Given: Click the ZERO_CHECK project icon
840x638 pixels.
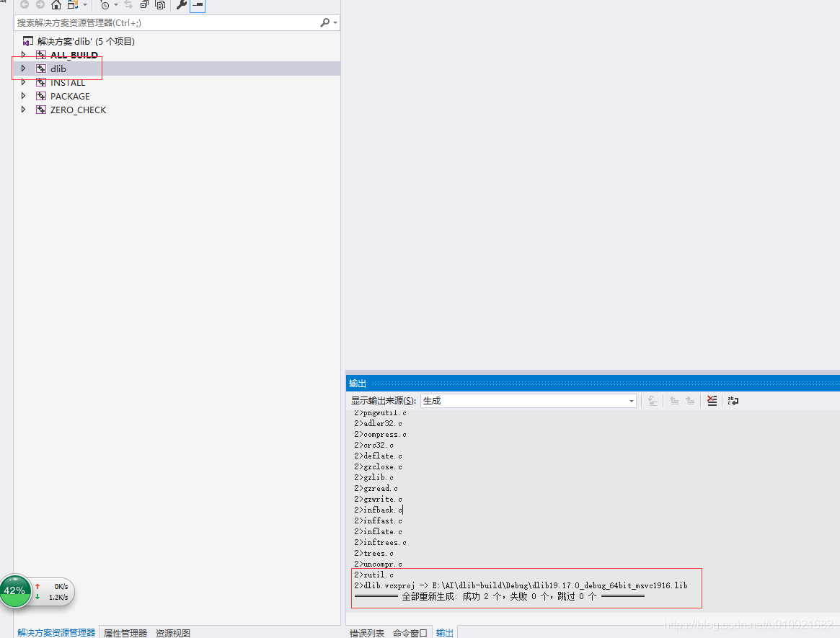Looking at the screenshot, I should (x=40, y=110).
